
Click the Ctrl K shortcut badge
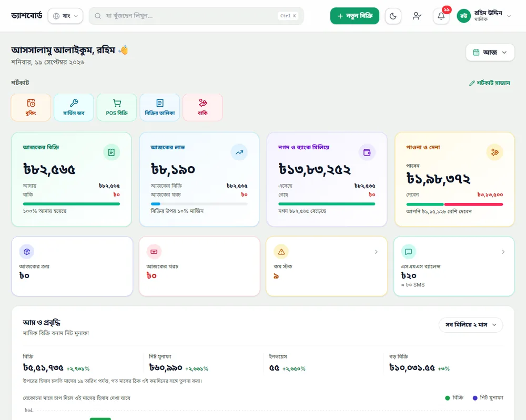pos(288,16)
